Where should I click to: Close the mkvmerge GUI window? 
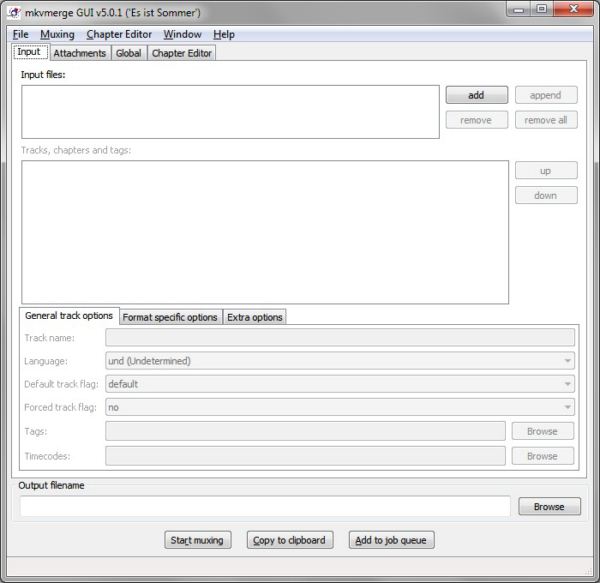pyautogui.click(x=573, y=9)
